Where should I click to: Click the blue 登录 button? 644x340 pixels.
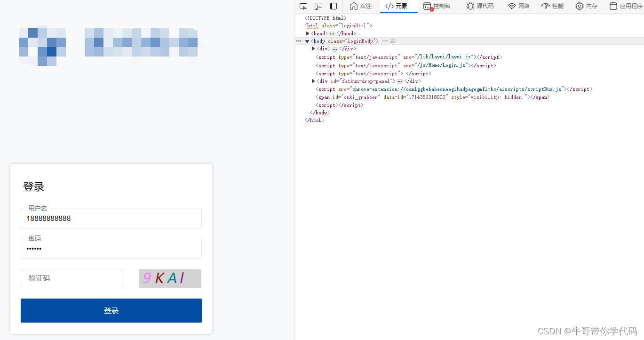pos(111,310)
